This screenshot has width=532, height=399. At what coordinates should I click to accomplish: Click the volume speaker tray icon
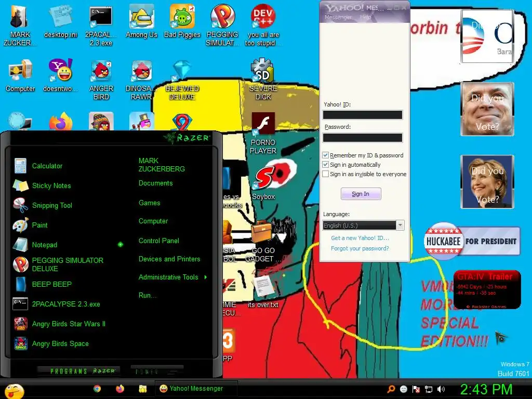point(441,389)
